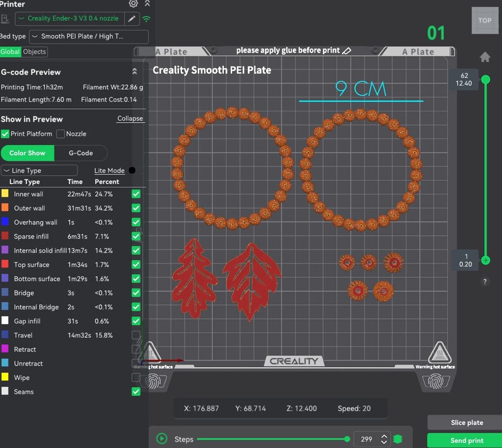
Task: Click the Send print button
Action: click(x=466, y=440)
